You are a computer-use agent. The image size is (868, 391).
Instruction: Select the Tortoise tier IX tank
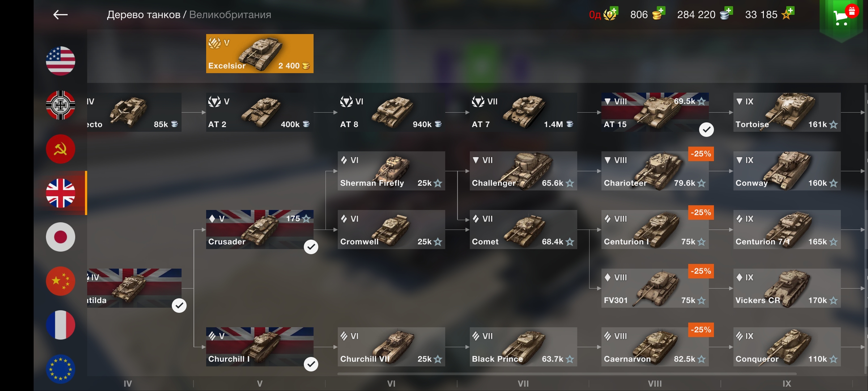point(787,112)
